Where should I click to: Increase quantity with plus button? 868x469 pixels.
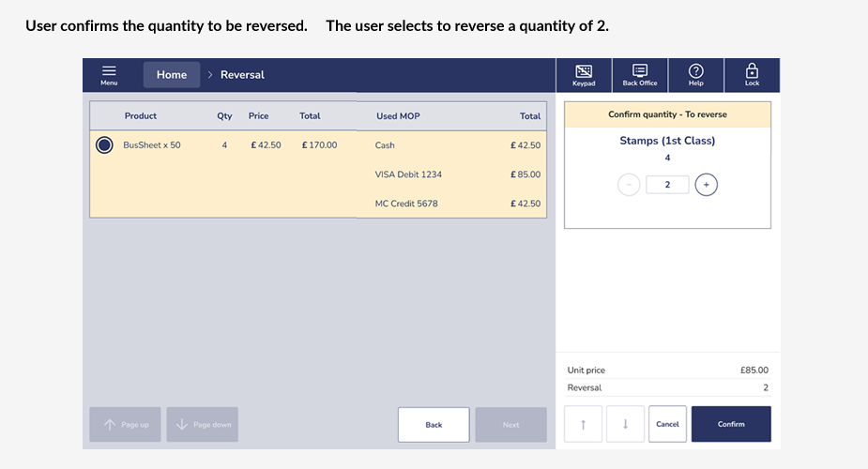click(x=707, y=185)
